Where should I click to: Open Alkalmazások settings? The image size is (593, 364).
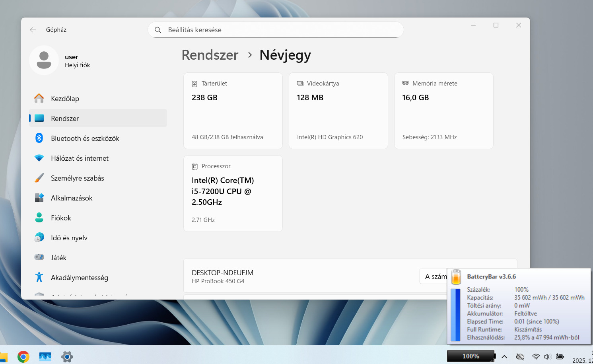(x=98, y=198)
